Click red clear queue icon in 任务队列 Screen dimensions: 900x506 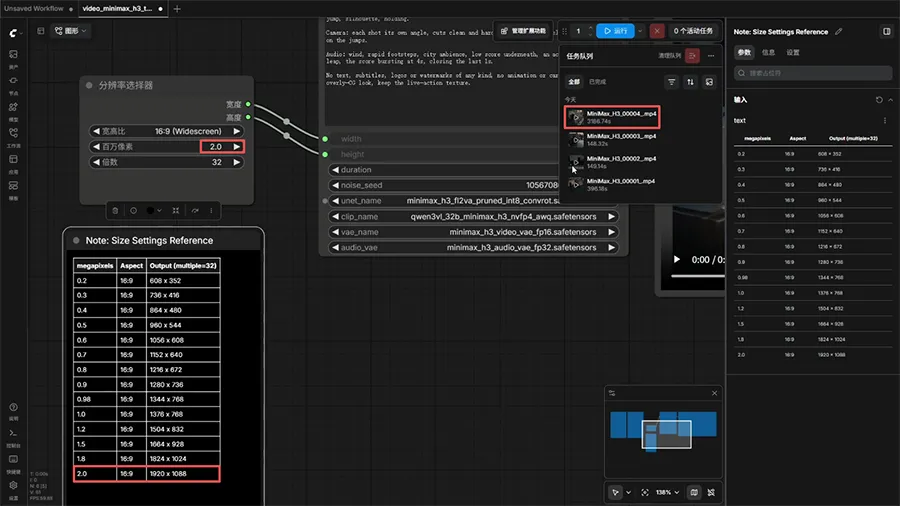(692, 56)
